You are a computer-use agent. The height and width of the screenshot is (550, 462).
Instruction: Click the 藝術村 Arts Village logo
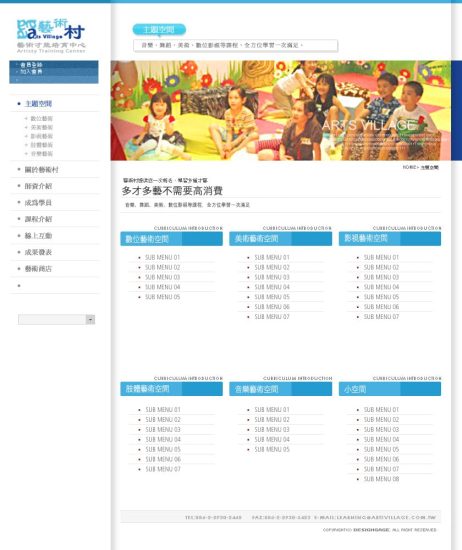[51, 36]
